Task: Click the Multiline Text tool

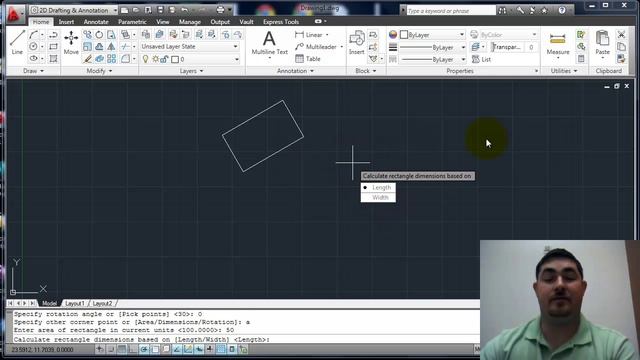Action: [269, 43]
